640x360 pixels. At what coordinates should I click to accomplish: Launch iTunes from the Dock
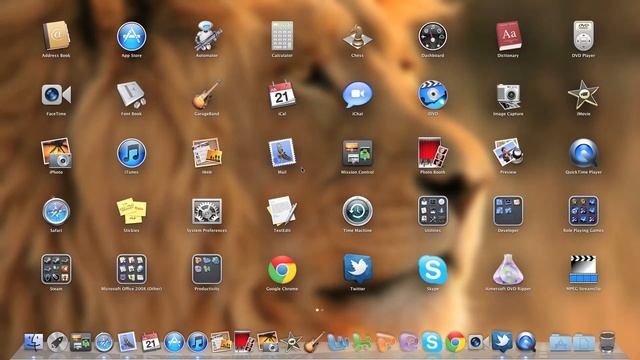point(198,342)
